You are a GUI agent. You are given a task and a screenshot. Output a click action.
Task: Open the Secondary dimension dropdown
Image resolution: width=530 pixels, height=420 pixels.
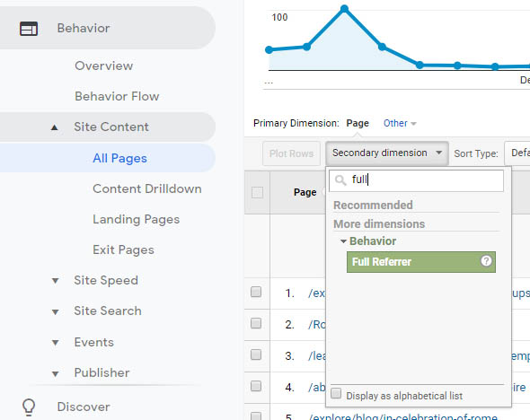pyautogui.click(x=387, y=153)
